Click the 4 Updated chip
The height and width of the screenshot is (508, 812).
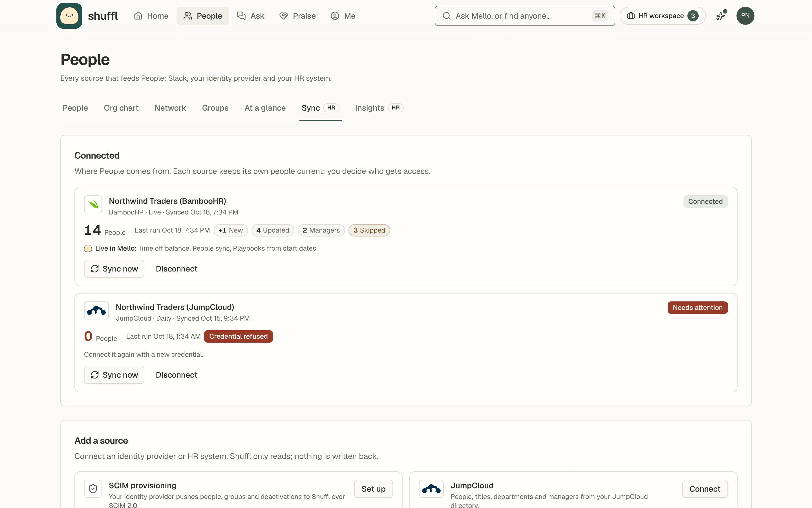click(x=273, y=230)
